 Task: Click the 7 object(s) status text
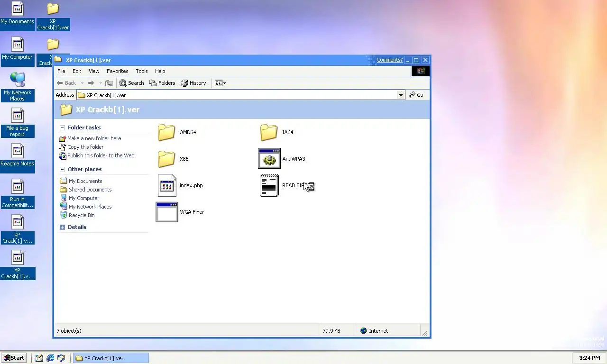click(69, 331)
